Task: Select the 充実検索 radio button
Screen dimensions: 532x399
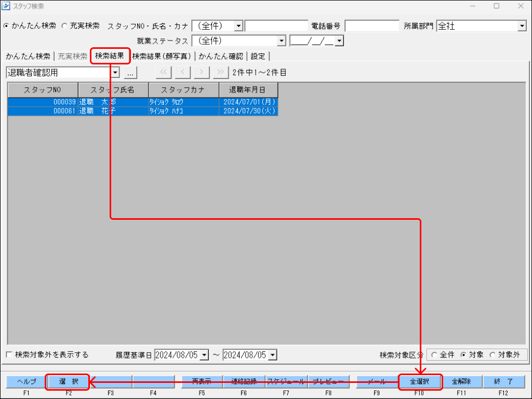Action: point(64,26)
